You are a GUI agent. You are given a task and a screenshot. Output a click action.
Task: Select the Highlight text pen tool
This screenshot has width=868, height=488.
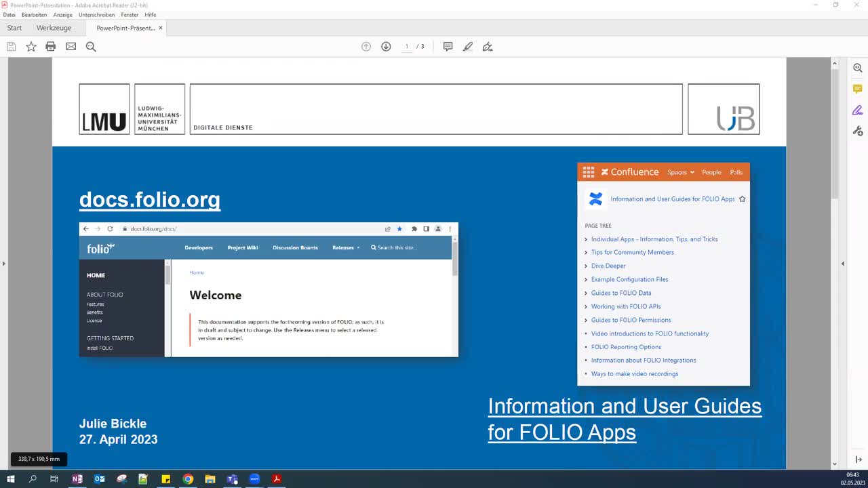tap(468, 47)
